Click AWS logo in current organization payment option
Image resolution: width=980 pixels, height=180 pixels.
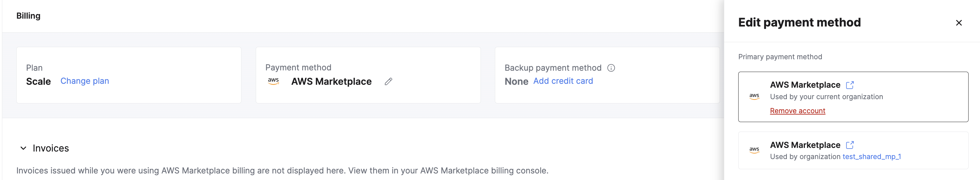pyautogui.click(x=754, y=97)
